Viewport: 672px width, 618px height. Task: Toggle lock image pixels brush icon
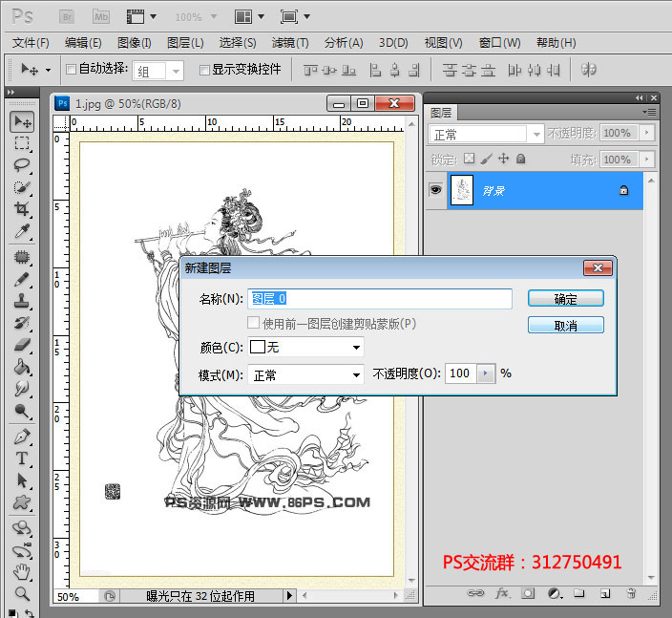point(487,159)
